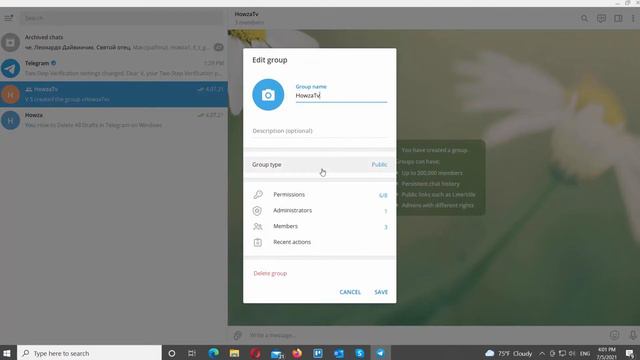Open the three-dot chat options menu
The width and height of the screenshot is (640, 360).
633,18
